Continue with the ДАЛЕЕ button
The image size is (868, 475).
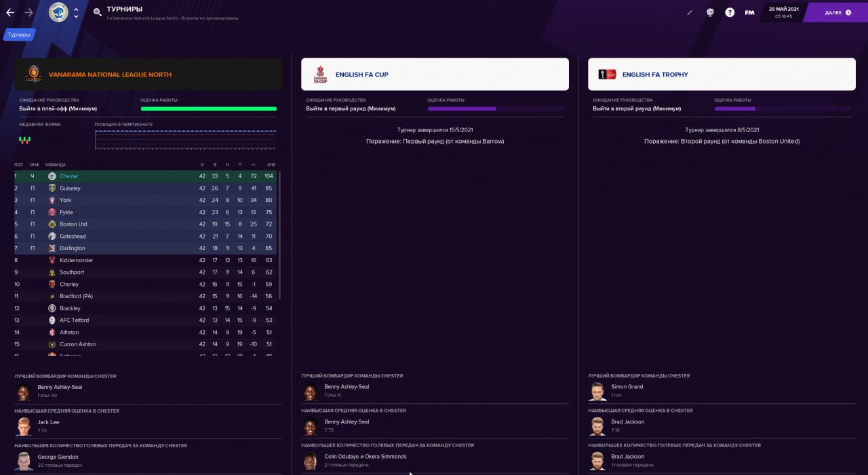[x=837, y=12]
